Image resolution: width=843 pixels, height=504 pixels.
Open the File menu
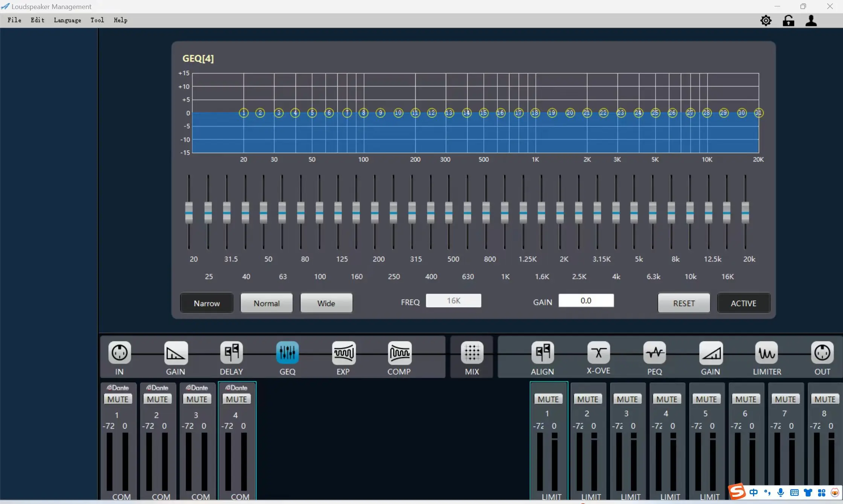click(x=14, y=20)
